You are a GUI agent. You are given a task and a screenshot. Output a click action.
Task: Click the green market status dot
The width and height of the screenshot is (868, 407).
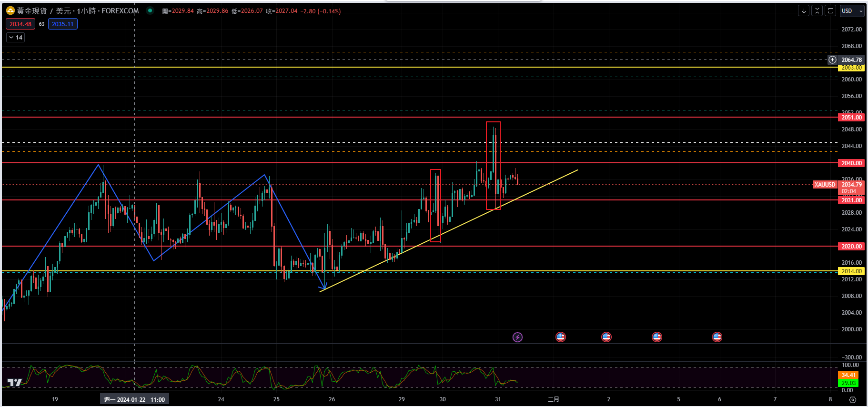pos(150,10)
